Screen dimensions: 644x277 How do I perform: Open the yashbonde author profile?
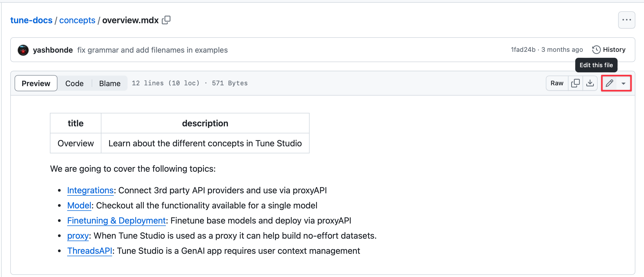[53, 50]
